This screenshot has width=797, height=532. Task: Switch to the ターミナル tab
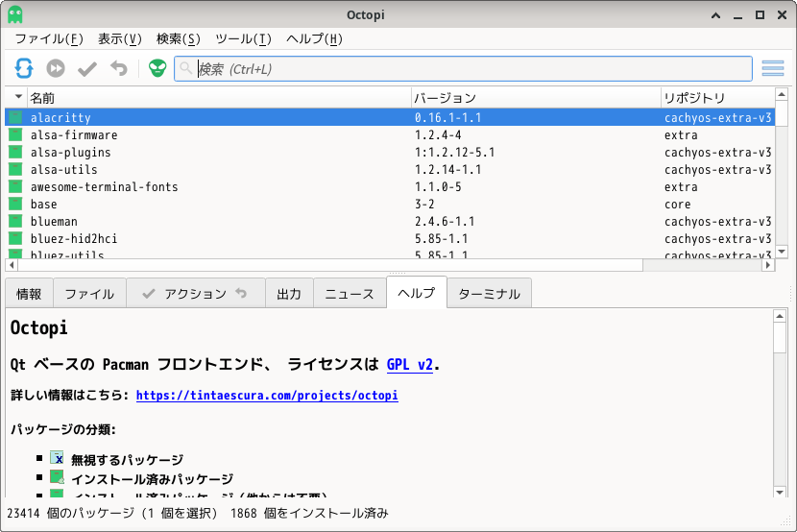click(x=489, y=293)
